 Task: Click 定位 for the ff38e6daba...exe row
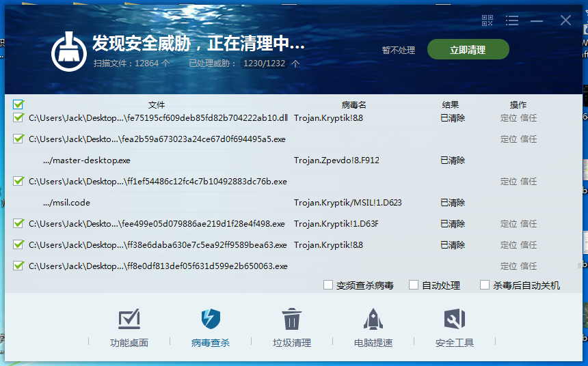pyautogui.click(x=509, y=245)
